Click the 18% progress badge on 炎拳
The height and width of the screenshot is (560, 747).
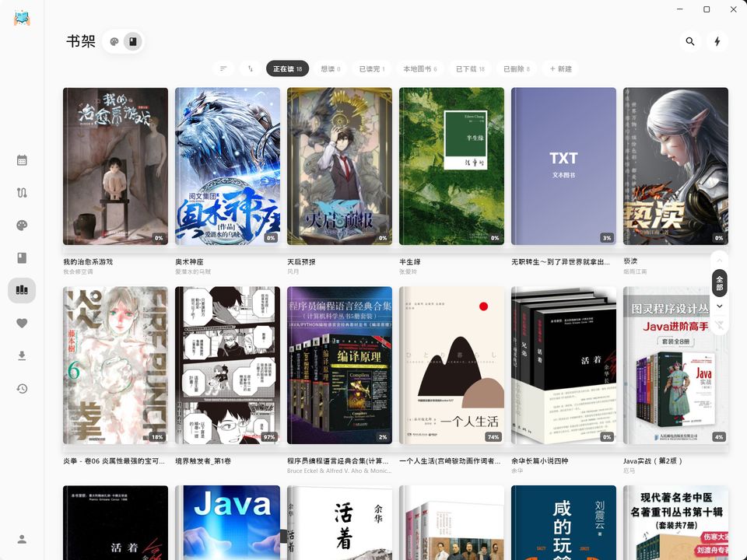point(157,436)
